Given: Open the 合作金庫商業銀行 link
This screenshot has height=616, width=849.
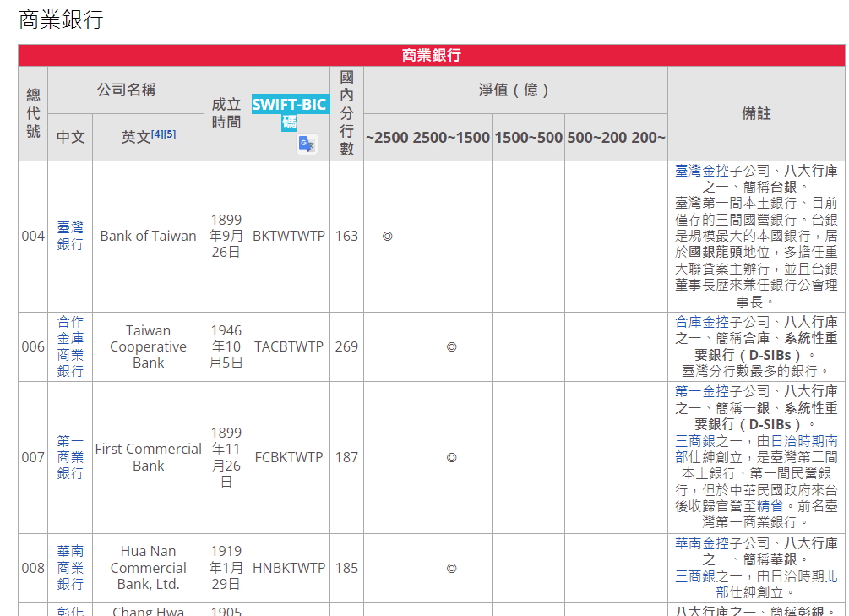Looking at the screenshot, I should tap(70, 346).
